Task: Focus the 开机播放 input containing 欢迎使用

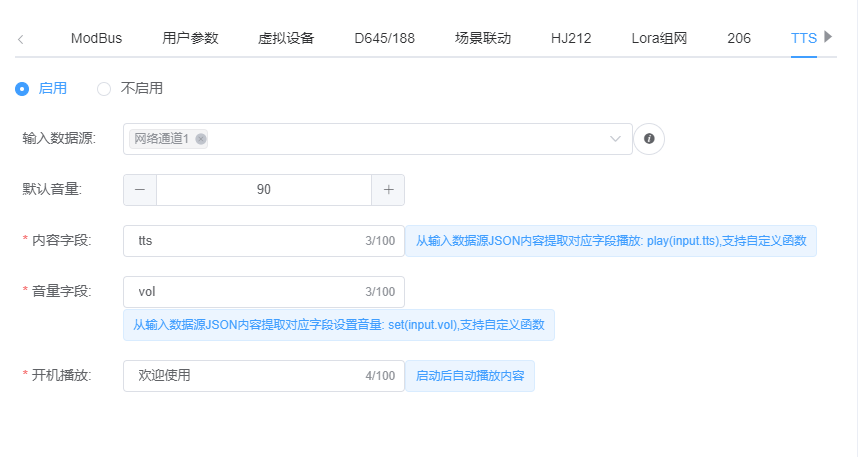Action: [264, 375]
